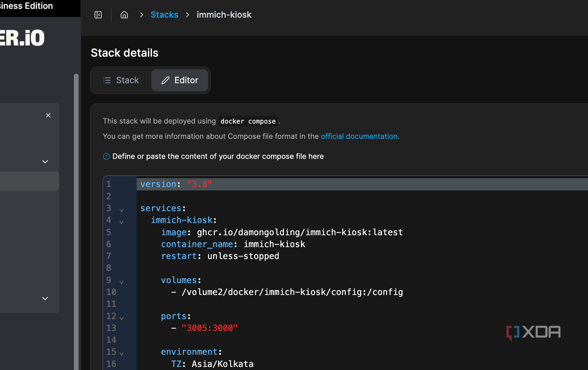Click the sidebar vertical scrollbar
Screen dimensions: 588x370
[x=76, y=221]
